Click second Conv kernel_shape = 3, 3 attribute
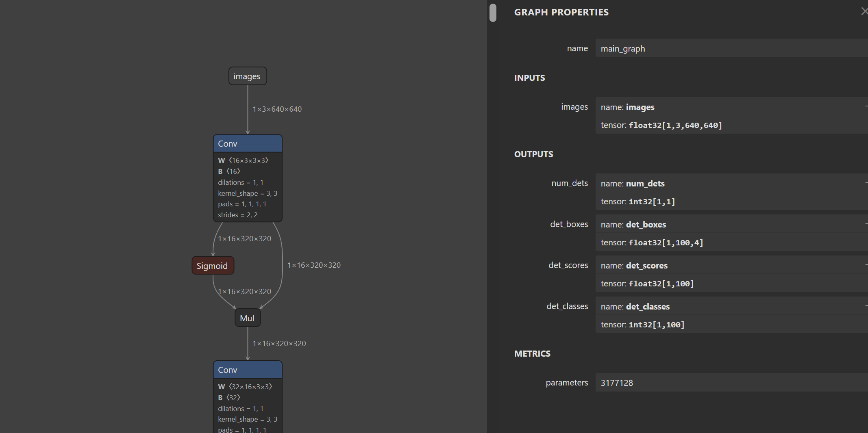 click(x=248, y=419)
